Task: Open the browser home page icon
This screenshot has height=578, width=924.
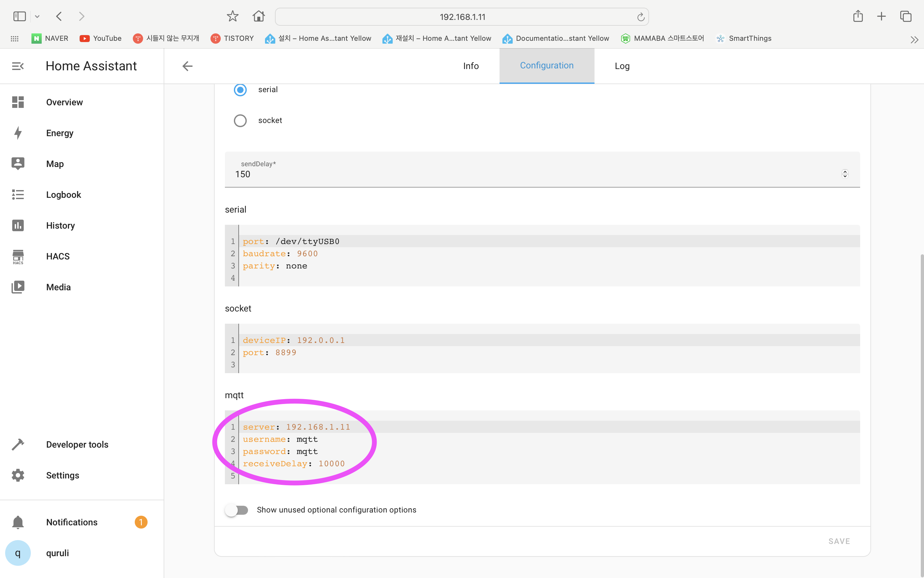Action: (x=259, y=16)
